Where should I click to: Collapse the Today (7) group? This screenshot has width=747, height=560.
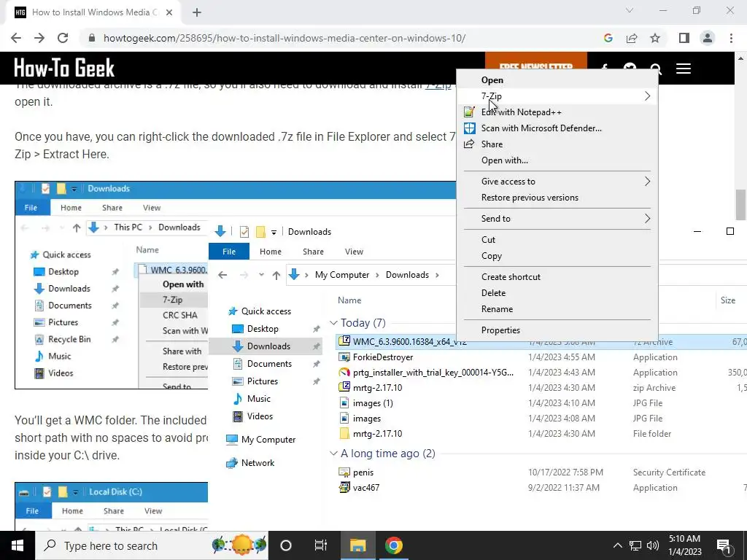(333, 323)
